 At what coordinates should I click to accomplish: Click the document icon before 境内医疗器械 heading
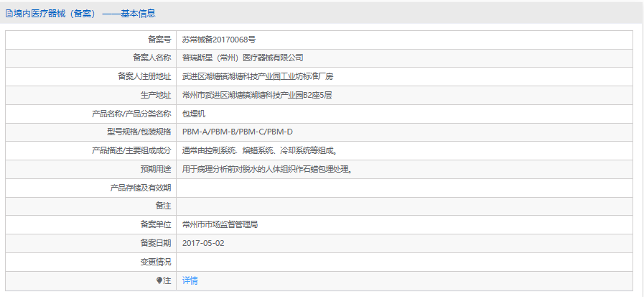click(x=9, y=14)
